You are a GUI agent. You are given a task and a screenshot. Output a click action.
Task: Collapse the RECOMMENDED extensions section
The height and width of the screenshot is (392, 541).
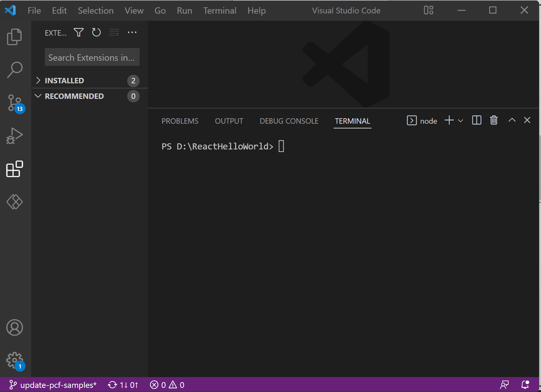click(x=74, y=96)
